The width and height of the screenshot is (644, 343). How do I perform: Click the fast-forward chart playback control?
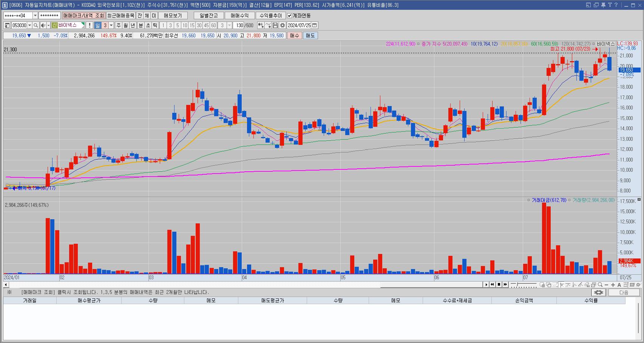505,285
